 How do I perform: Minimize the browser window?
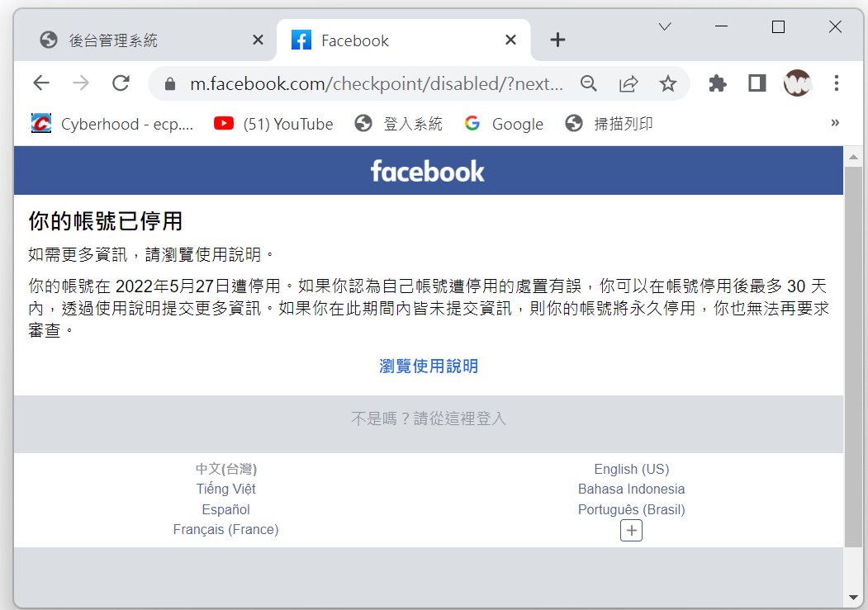(x=721, y=26)
